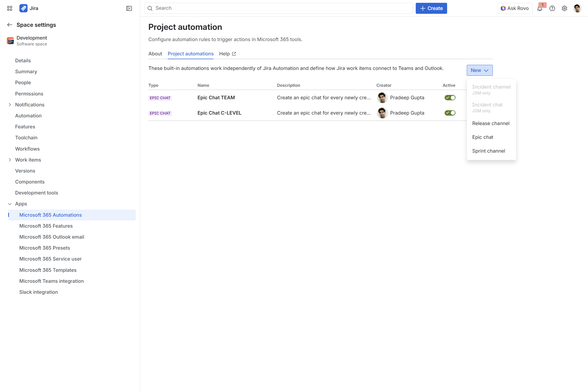
Task: Choose Sprint channel in the dropdown list
Action: (488, 151)
